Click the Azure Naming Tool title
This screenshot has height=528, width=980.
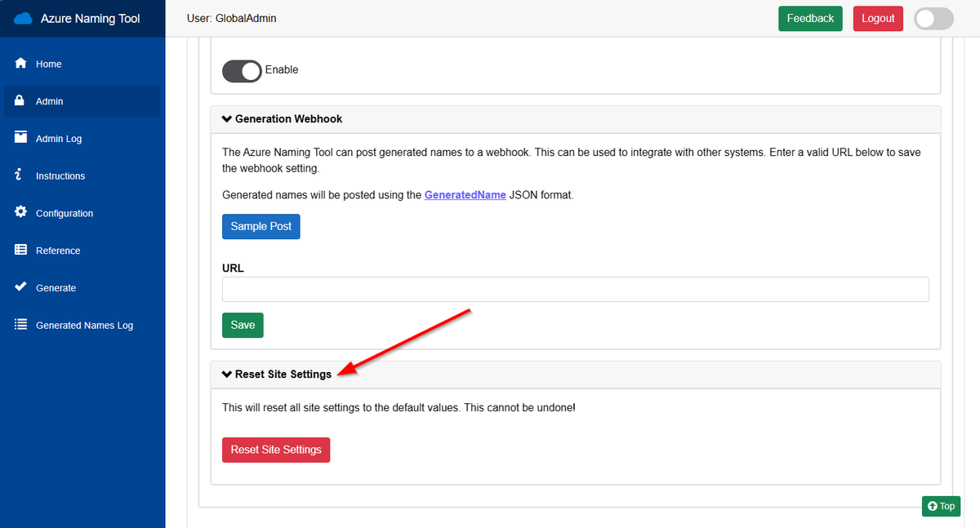(91, 19)
